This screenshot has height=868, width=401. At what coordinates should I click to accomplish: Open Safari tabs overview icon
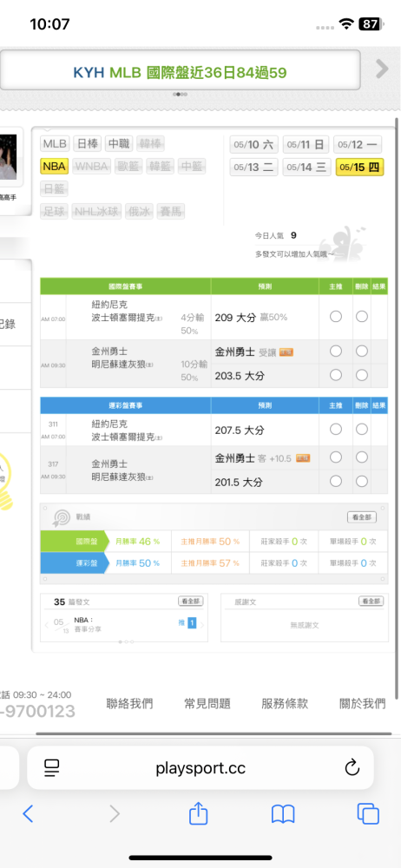368,813
